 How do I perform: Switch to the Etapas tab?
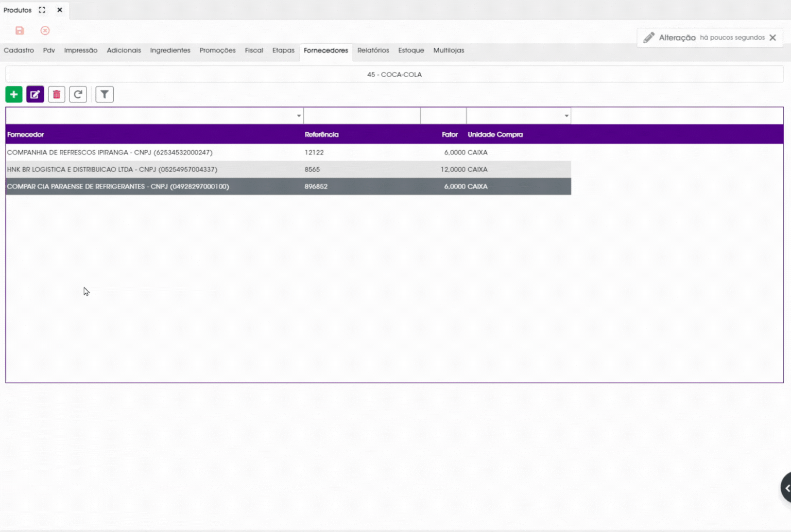284,50
